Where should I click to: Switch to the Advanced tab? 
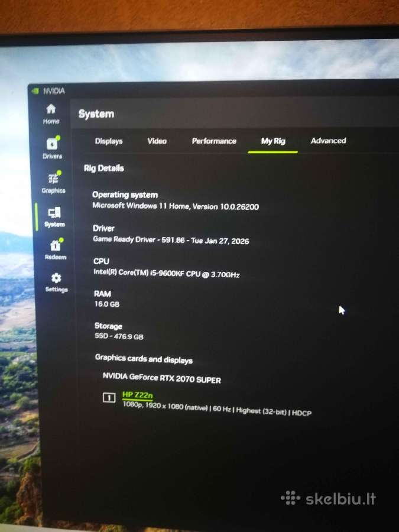(x=329, y=141)
